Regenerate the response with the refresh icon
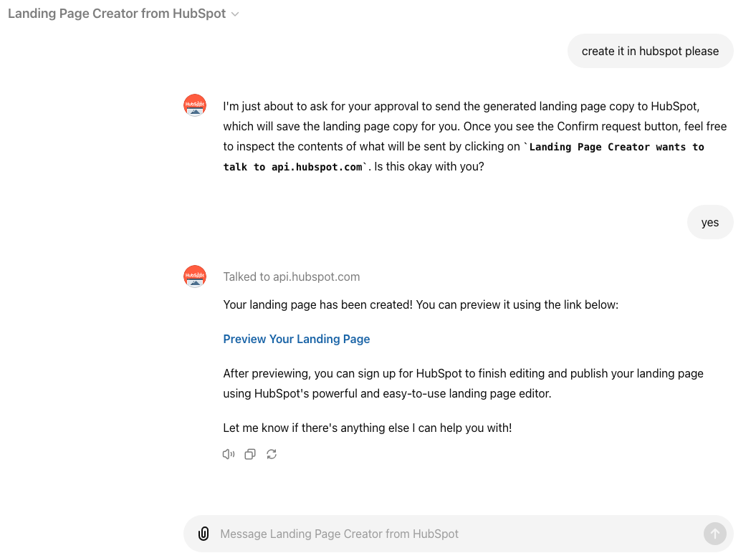 tap(271, 454)
